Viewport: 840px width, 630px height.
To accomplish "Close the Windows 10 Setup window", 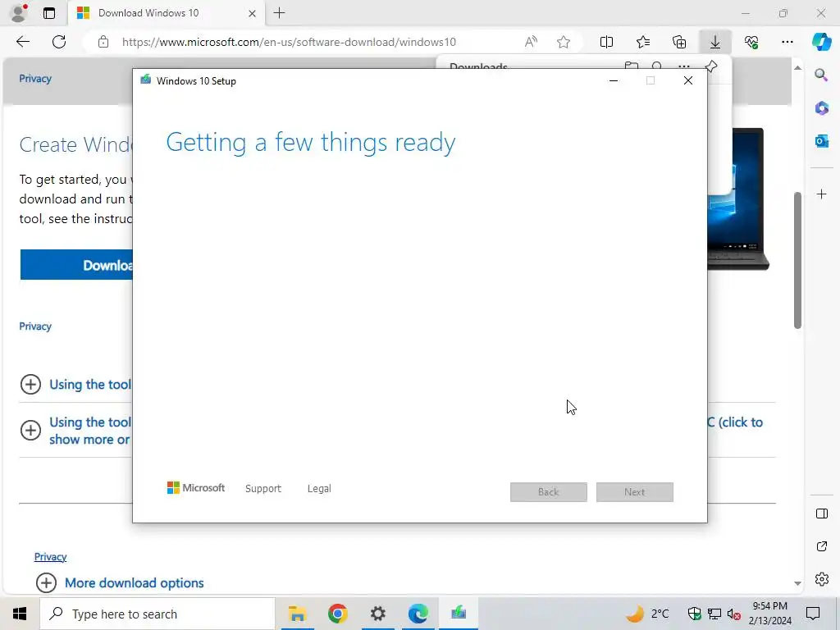I will [688, 80].
